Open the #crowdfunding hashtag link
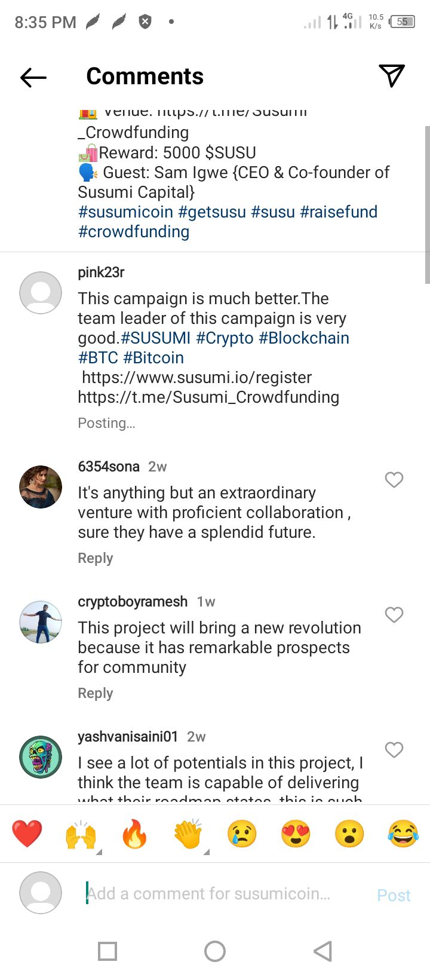Viewport: 430px width, 980px height. 134,232
